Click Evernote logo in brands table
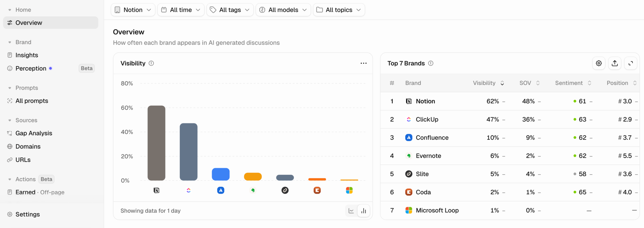This screenshot has height=228, width=644. click(x=409, y=156)
